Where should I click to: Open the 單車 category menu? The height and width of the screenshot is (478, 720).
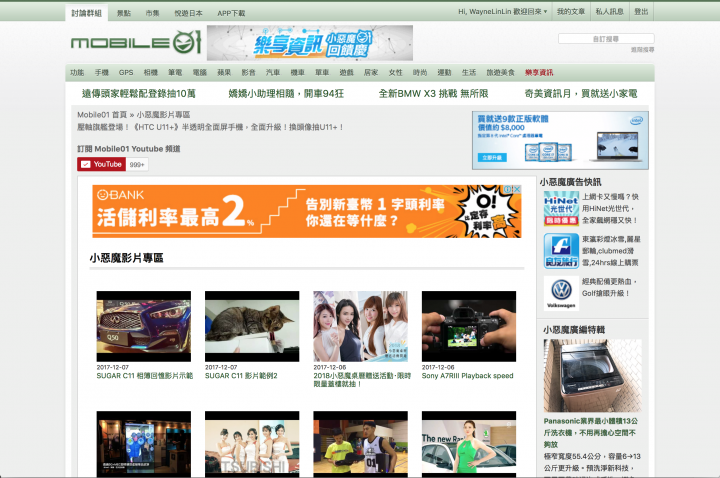point(322,73)
